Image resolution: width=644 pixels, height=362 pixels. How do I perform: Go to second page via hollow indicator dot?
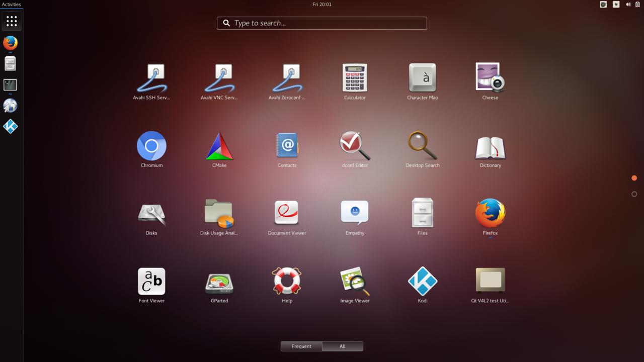[634, 194]
